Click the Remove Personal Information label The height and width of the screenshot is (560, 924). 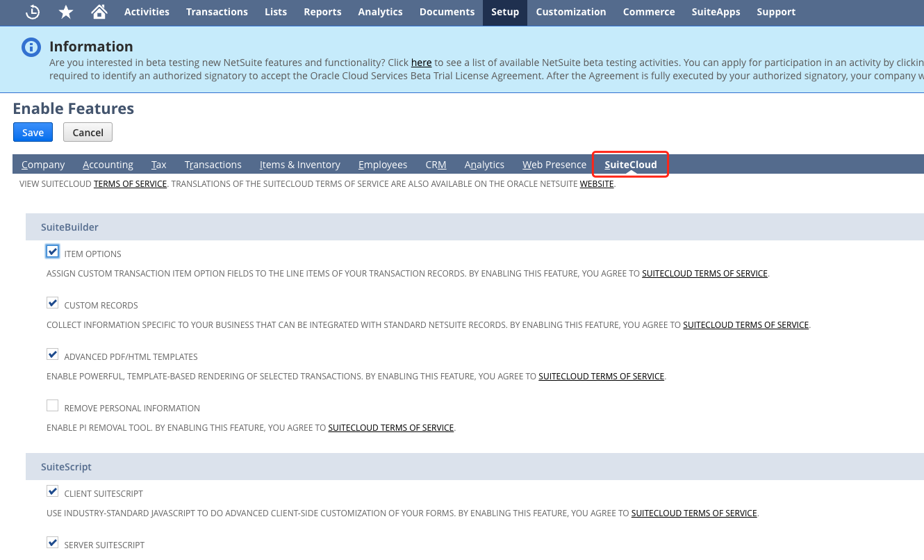[132, 409]
